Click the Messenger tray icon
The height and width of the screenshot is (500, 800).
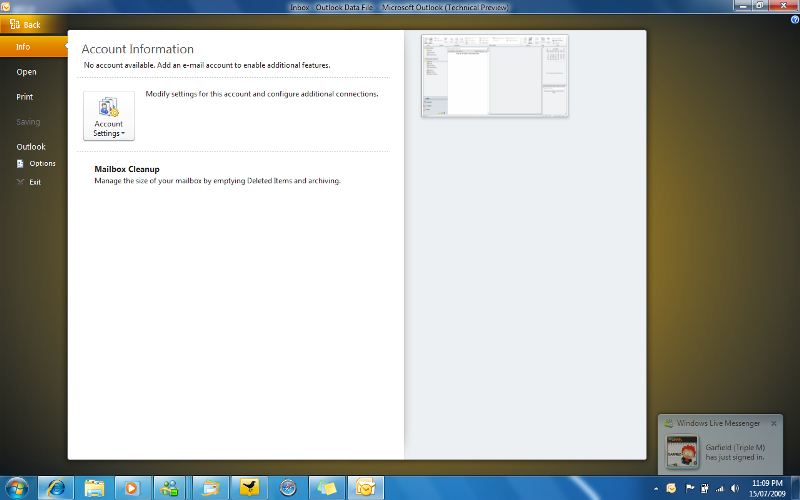tap(671, 488)
